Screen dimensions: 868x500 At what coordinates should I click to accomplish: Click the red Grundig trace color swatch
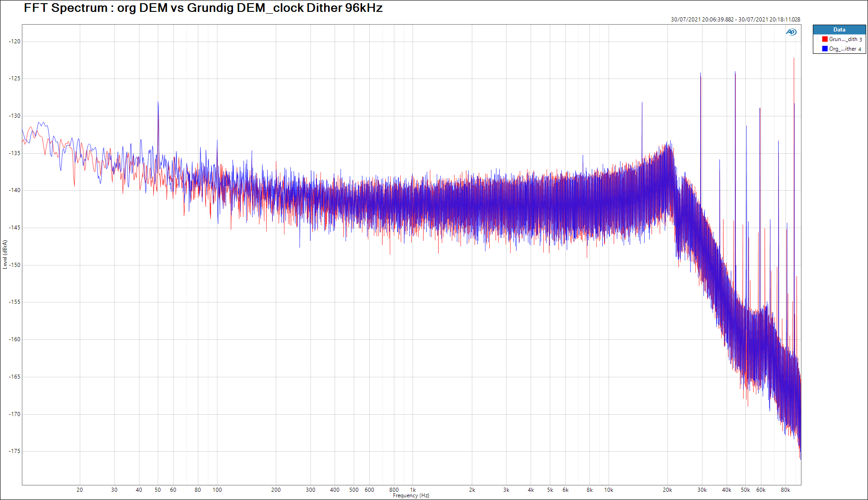point(825,39)
